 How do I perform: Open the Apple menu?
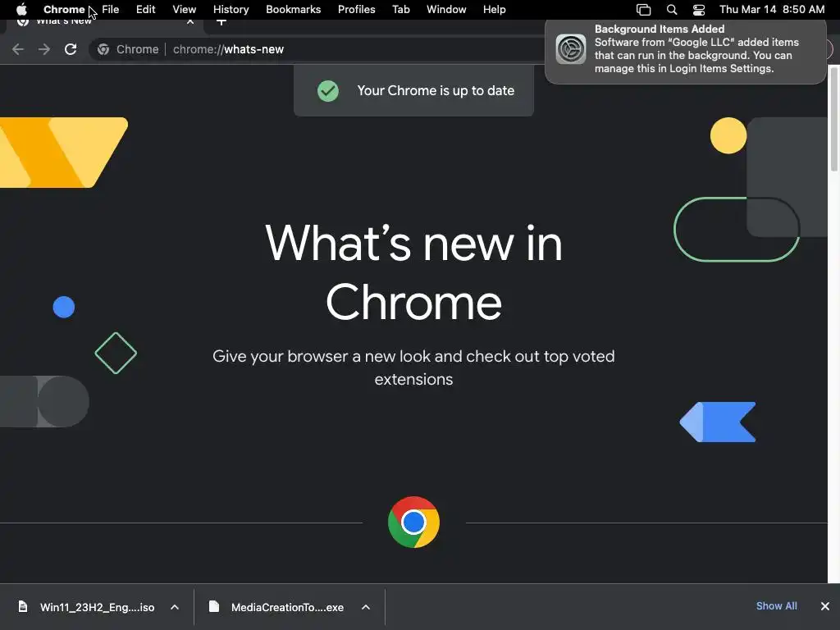tap(21, 9)
